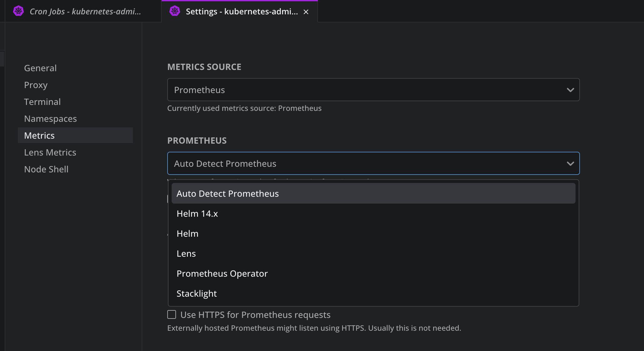Click the Auto Detect Prometheus combo box
Screen dimensions: 644x351
[x=373, y=163]
